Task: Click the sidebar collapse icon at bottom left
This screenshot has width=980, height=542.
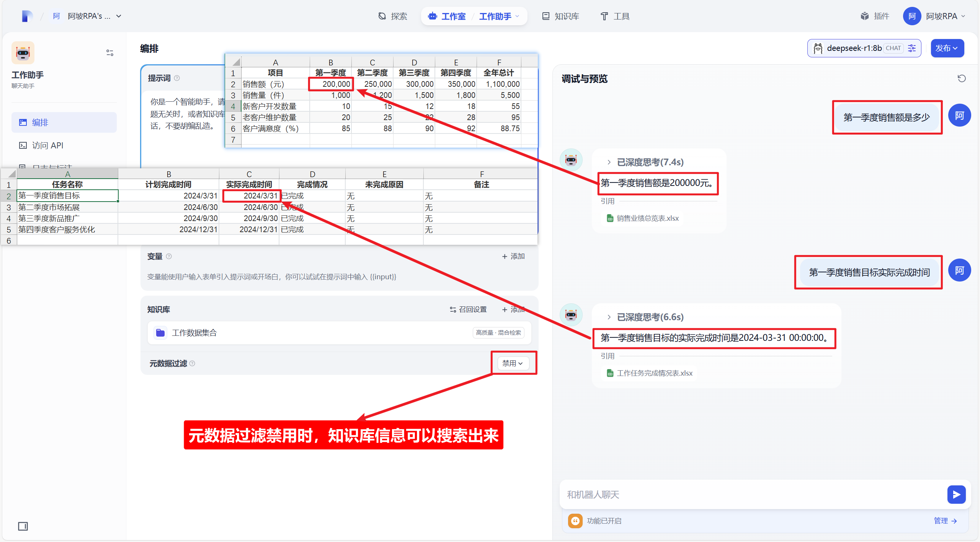Action: [x=23, y=526]
